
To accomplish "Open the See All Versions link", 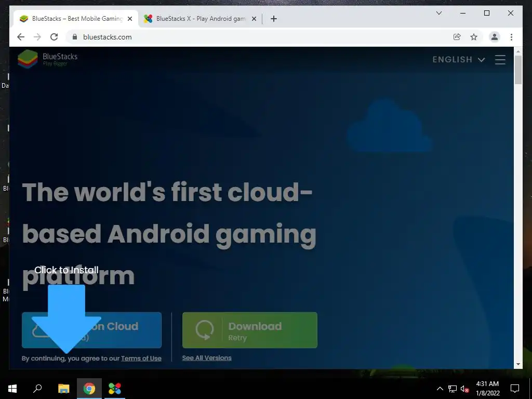I will (207, 358).
